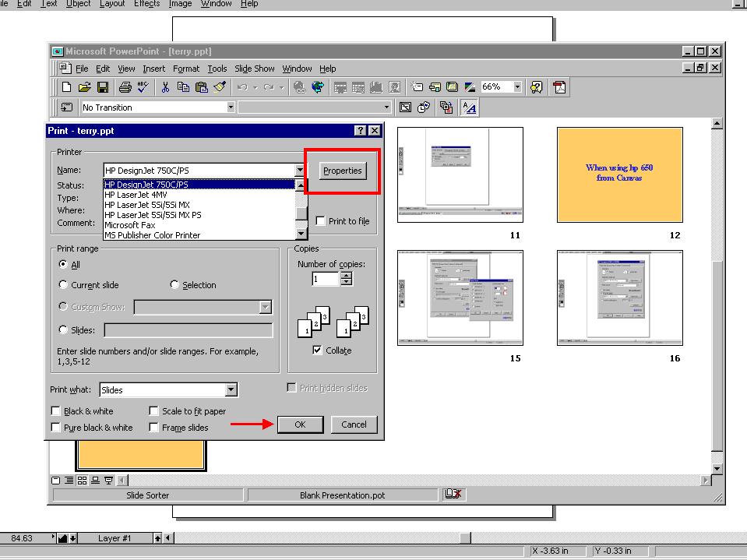Toggle the Show Formatting (A/A) icon
This screenshot has height=560, width=747.
469,107
